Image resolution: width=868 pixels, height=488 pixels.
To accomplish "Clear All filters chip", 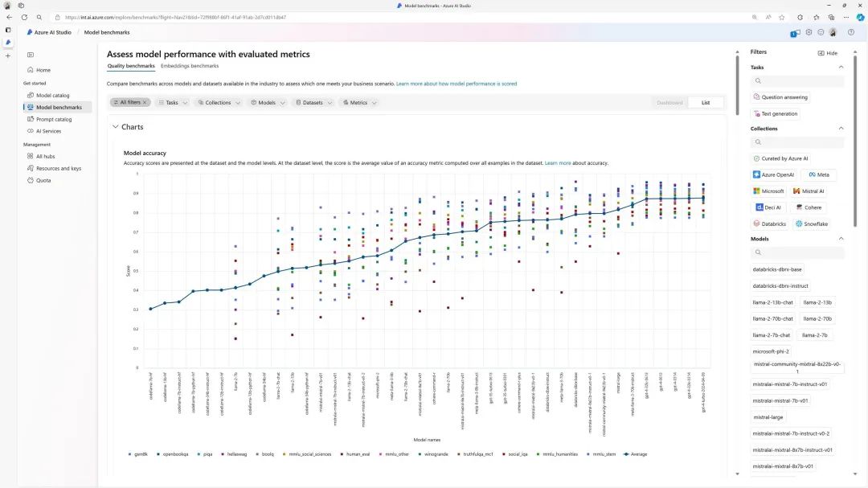I will (145, 102).
